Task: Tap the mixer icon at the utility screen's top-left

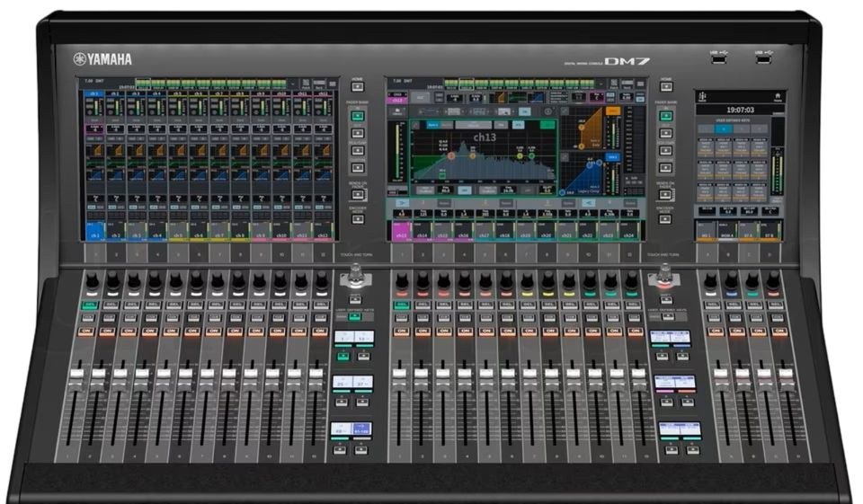Action: point(703,97)
